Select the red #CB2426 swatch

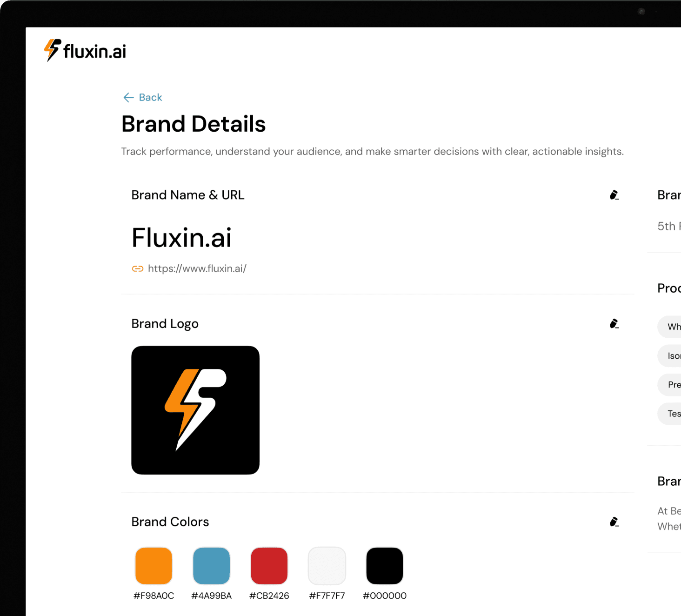coord(269,566)
